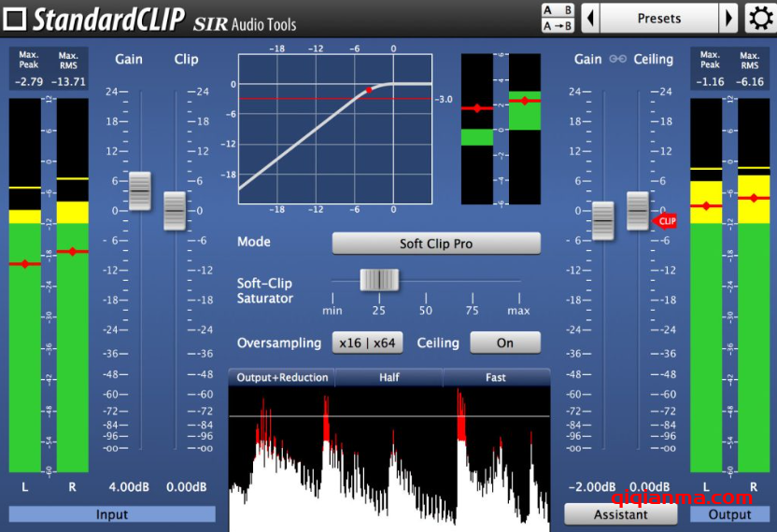This screenshot has height=532, width=777.
Task: Click the Output section label
Action: coord(729,514)
